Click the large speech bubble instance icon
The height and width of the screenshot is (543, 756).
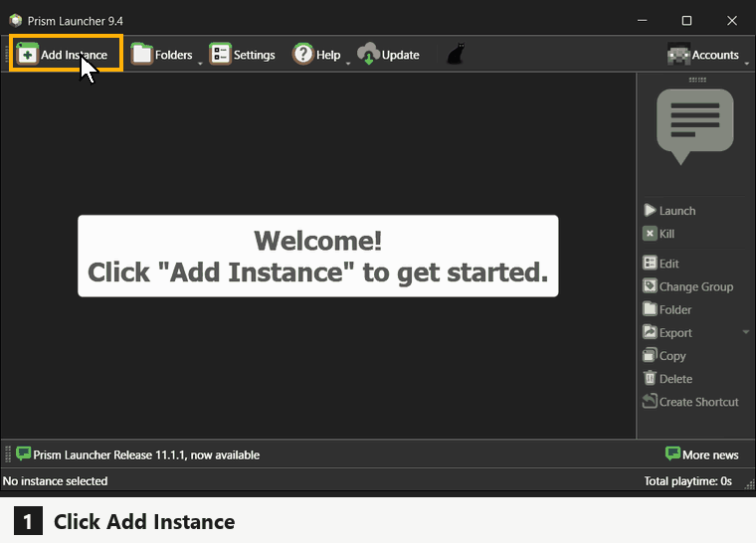pyautogui.click(x=695, y=126)
